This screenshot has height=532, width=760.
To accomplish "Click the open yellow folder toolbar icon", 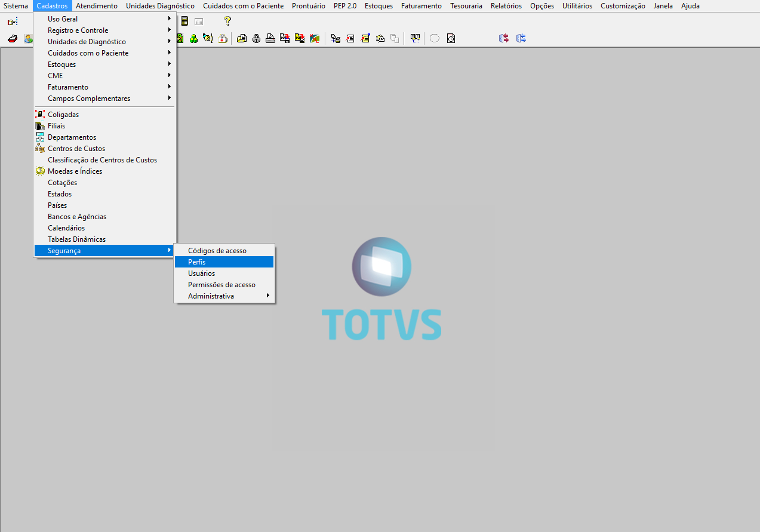I will pos(242,38).
